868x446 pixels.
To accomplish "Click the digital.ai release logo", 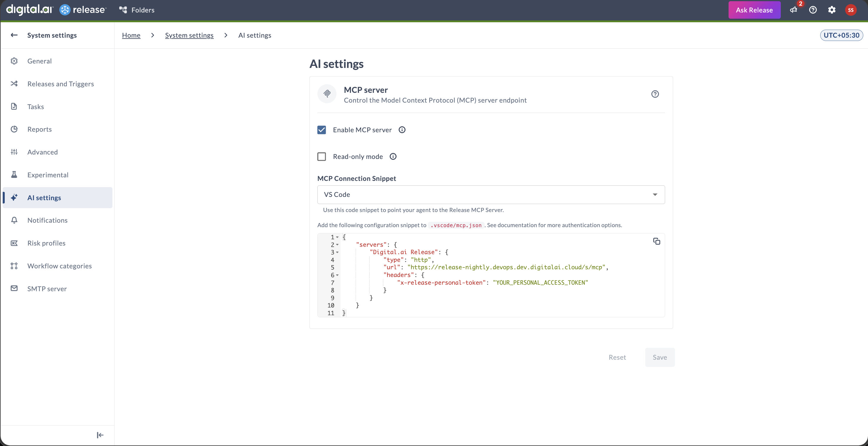I will pyautogui.click(x=56, y=10).
